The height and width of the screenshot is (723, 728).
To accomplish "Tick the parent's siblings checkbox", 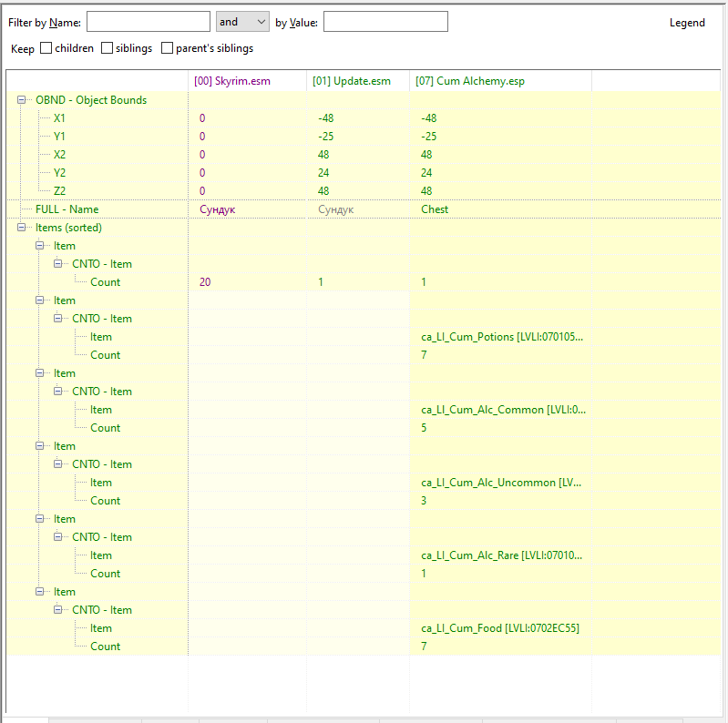I will (167, 48).
